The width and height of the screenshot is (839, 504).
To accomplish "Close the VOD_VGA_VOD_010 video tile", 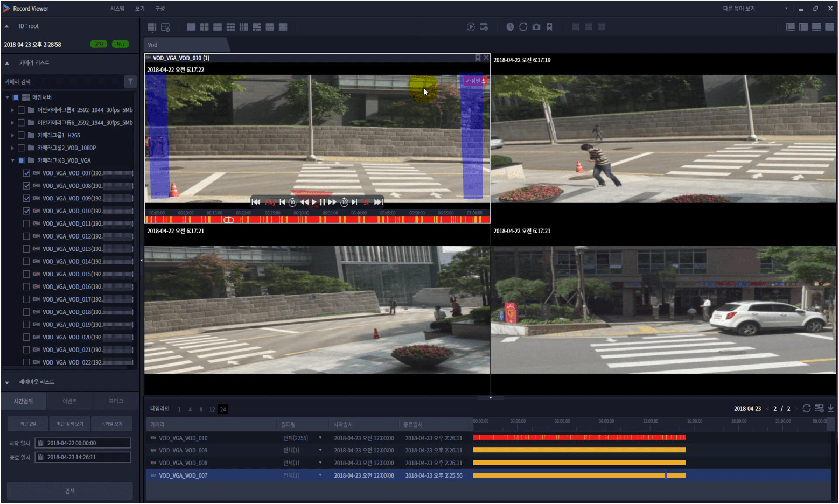I will tap(486, 58).
